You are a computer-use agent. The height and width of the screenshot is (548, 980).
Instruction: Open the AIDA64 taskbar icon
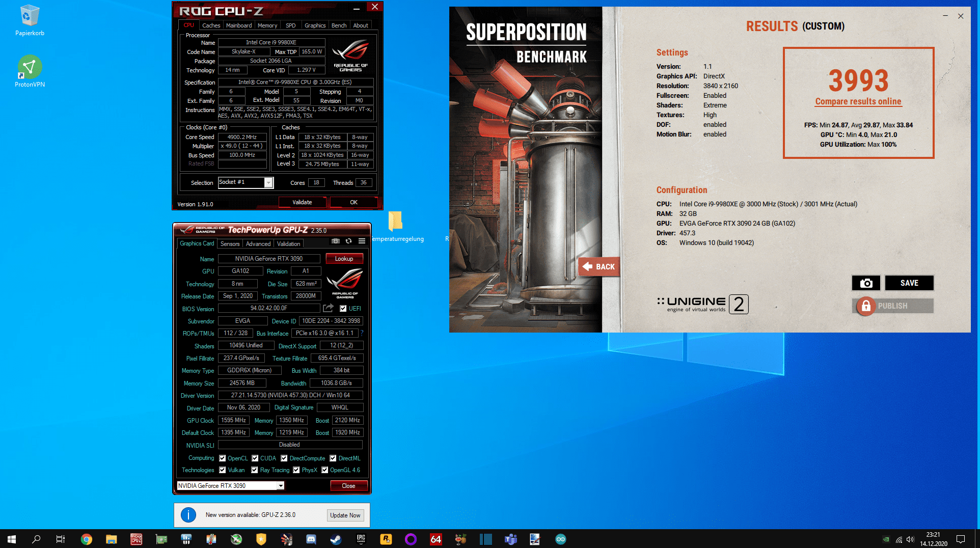point(436,539)
